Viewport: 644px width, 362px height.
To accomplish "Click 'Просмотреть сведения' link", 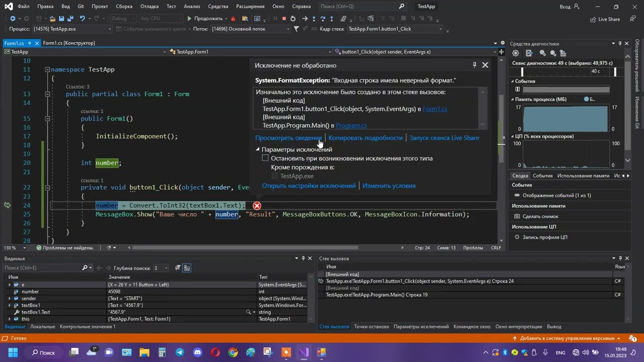I will (x=288, y=138).
